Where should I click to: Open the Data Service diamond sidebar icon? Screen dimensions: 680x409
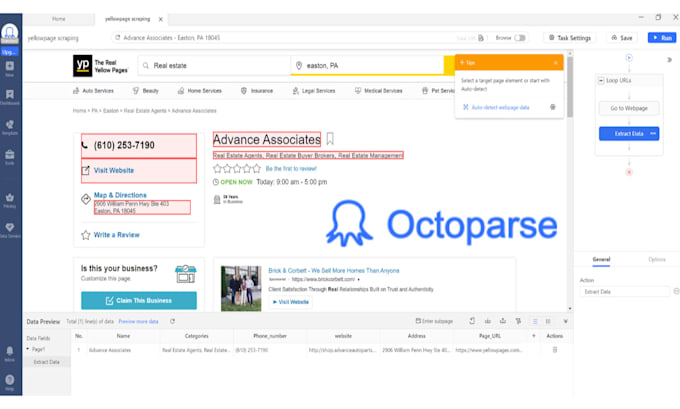click(10, 230)
